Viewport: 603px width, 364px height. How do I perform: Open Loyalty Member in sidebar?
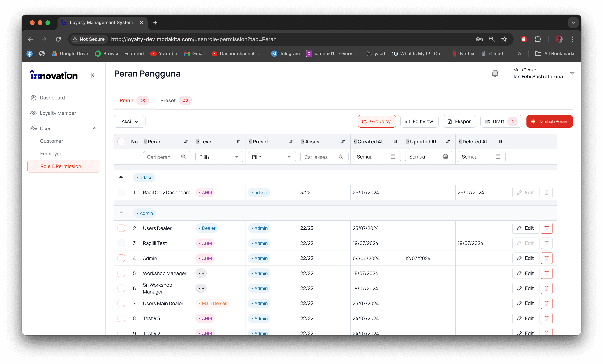pos(58,113)
